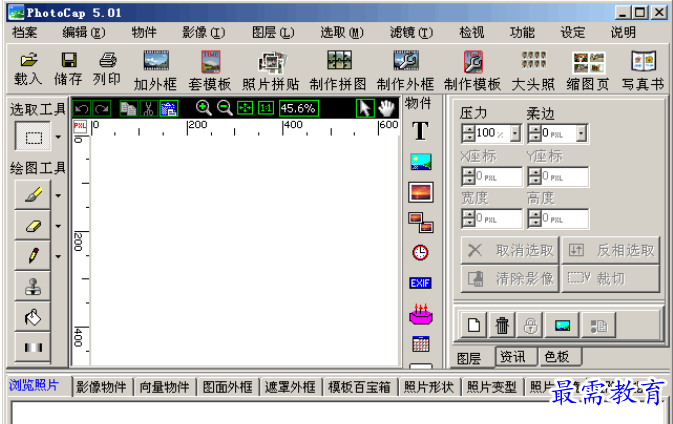Click the 清除影像 clear image button
This screenshot has height=424, width=673.
(x=510, y=279)
